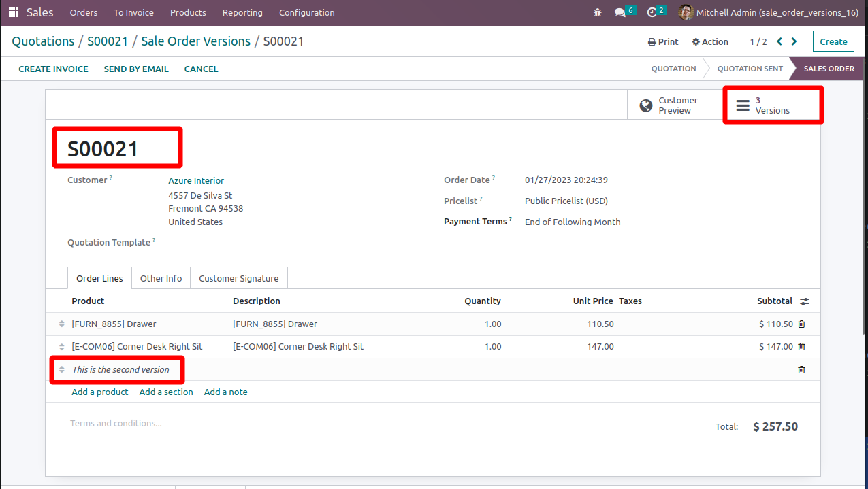Delete the Drawer order line trash icon
868x489 pixels.
pyautogui.click(x=801, y=324)
